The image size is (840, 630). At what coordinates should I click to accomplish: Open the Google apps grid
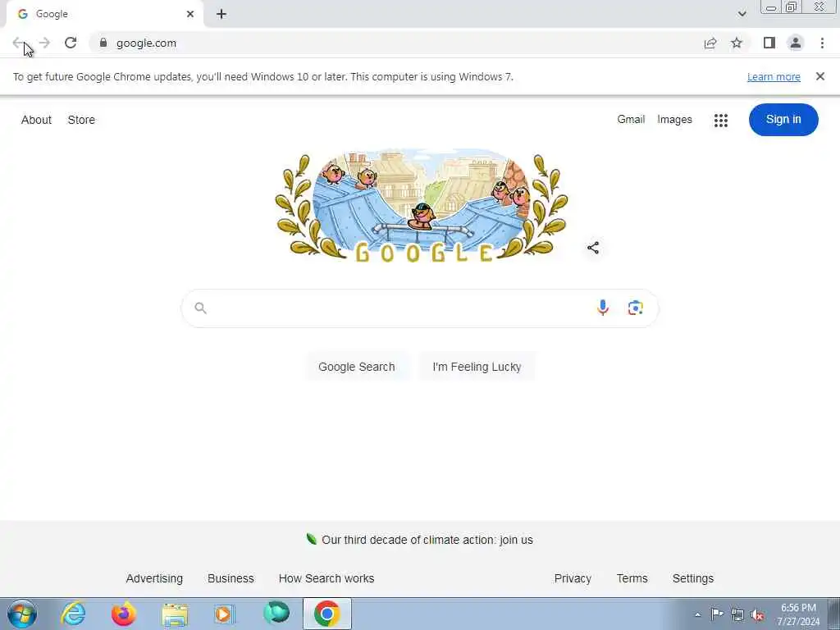[x=720, y=120]
